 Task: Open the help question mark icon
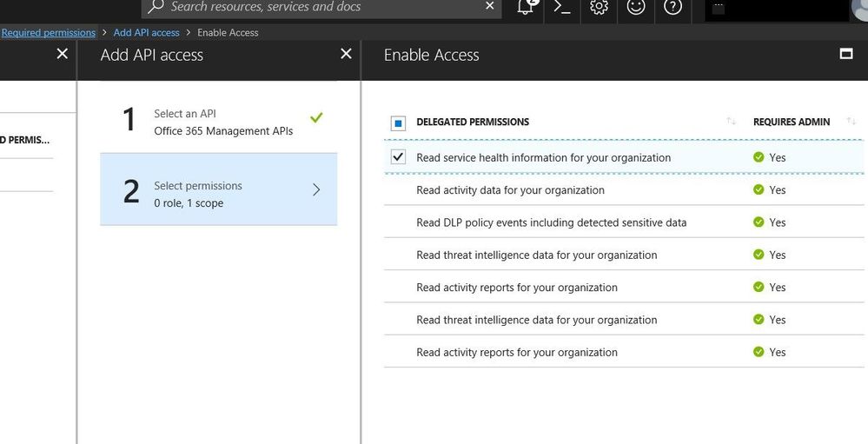(673, 7)
